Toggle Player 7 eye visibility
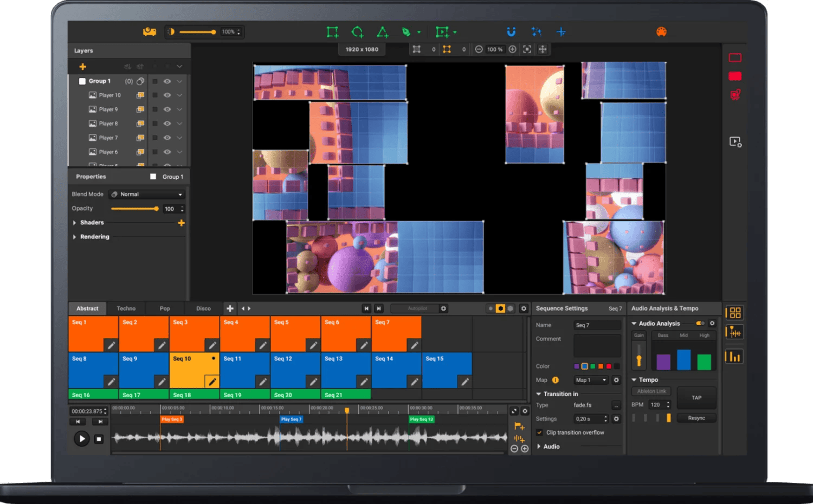This screenshot has height=504, width=813. 167,138
